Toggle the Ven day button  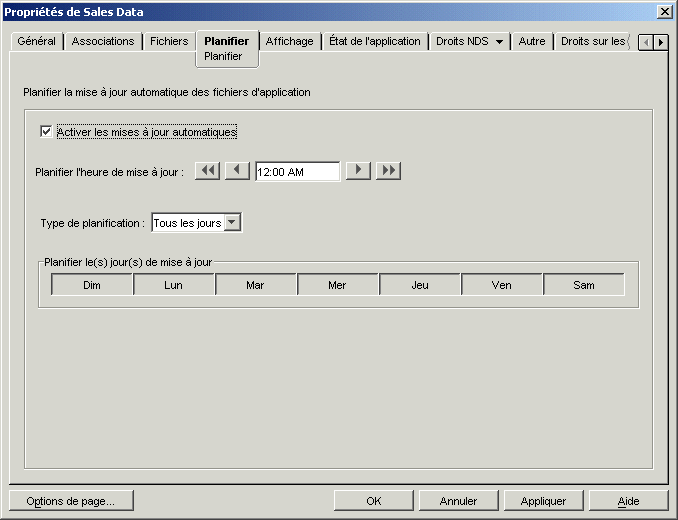[x=501, y=285]
